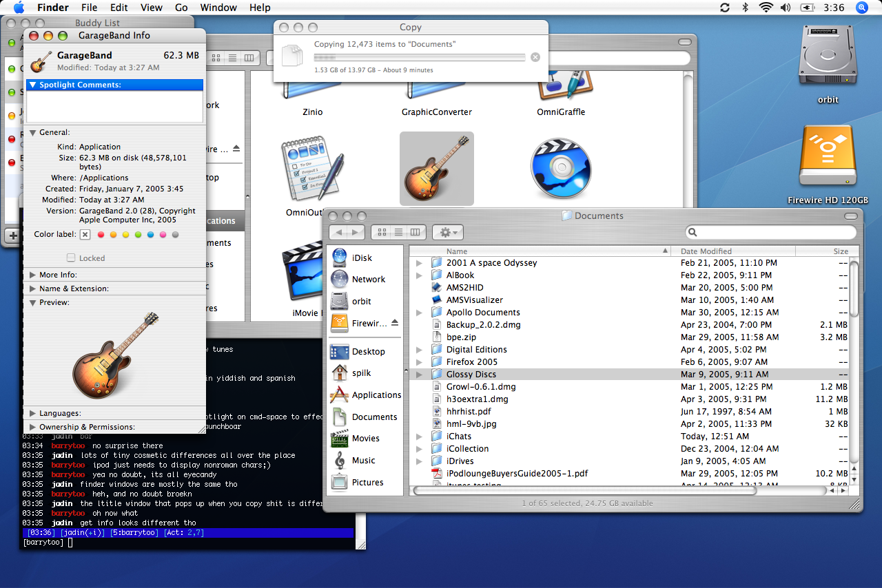Screen dimensions: 882x588
Task: Switch Documents window to column view
Action: click(416, 233)
